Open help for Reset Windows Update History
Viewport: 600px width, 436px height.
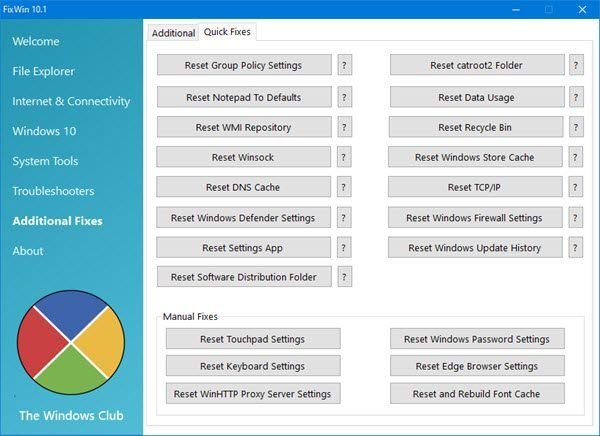point(575,248)
